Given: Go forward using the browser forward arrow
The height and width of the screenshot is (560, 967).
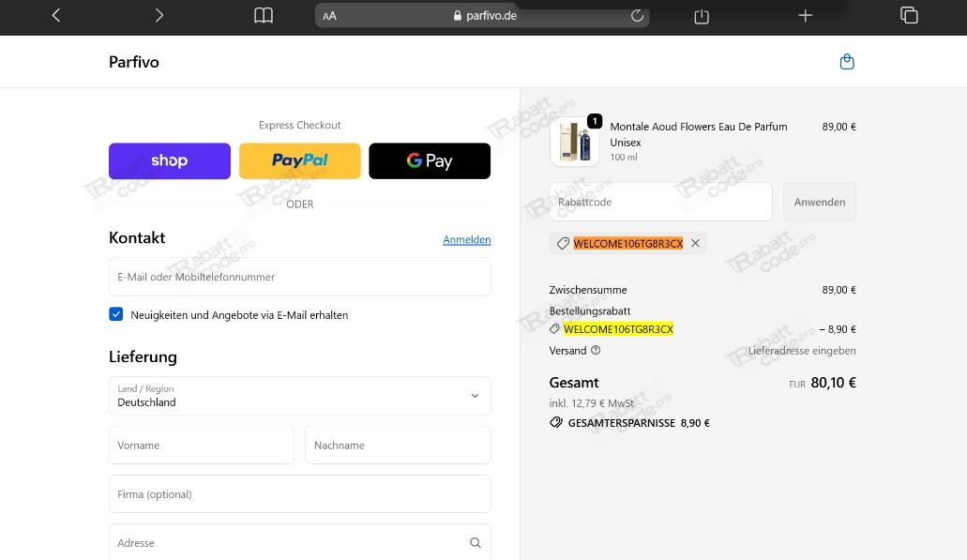Looking at the screenshot, I should tap(159, 15).
